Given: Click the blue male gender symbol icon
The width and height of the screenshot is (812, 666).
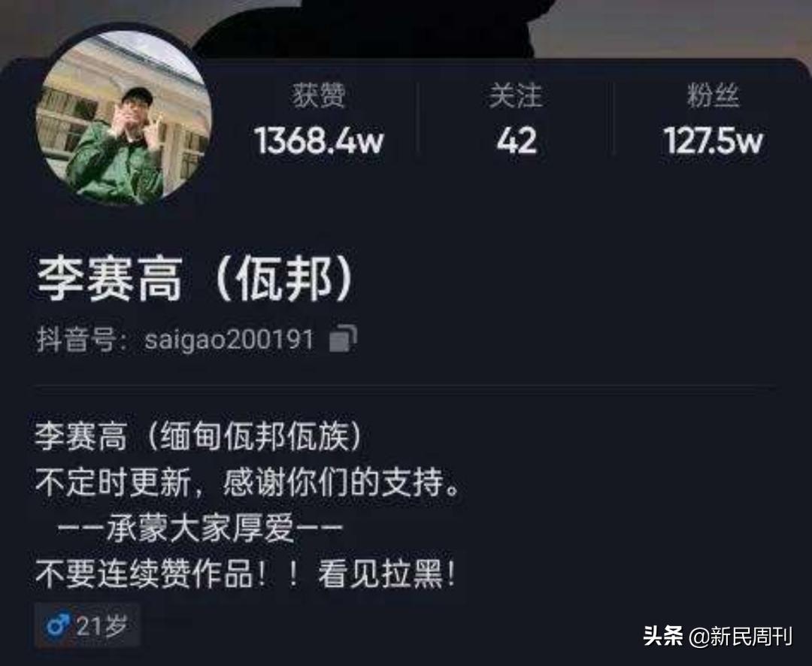Looking at the screenshot, I should point(57,626).
